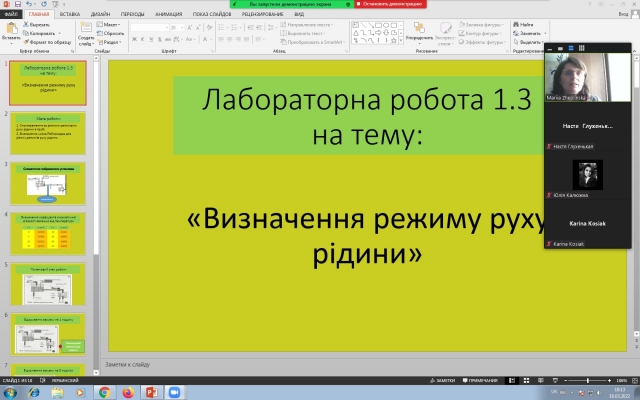Open the slide Layout (Макет) dropdown
Viewport: 640px width, 400px height.
pos(111,23)
